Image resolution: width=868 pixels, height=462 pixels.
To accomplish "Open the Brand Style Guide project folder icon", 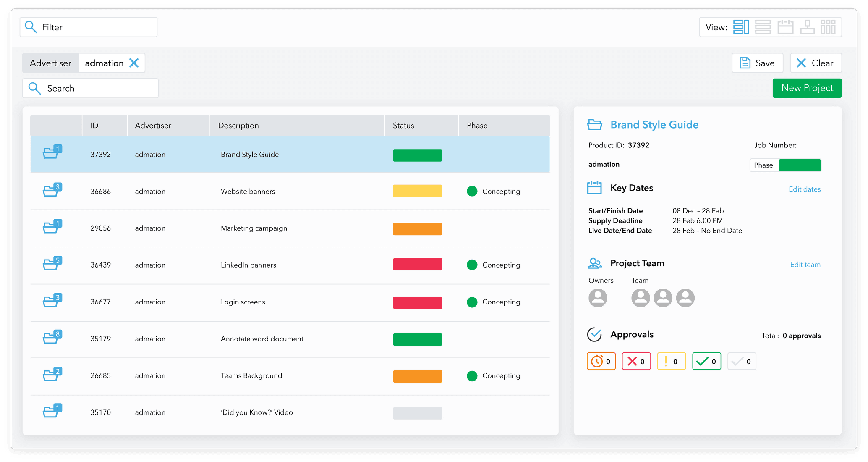I will point(594,124).
